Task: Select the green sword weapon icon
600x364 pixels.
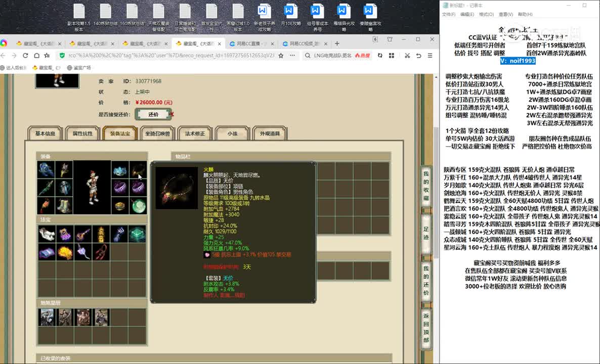Action: [46, 188]
